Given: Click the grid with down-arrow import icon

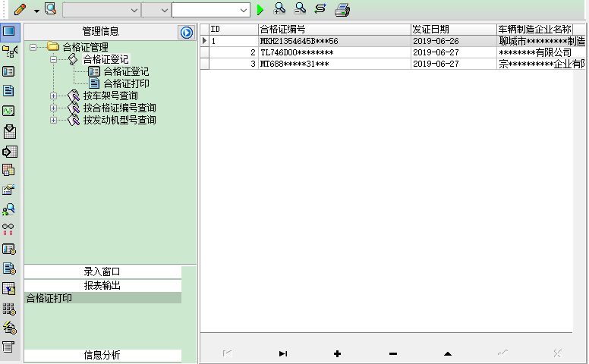Looking at the screenshot, I should (9, 131).
